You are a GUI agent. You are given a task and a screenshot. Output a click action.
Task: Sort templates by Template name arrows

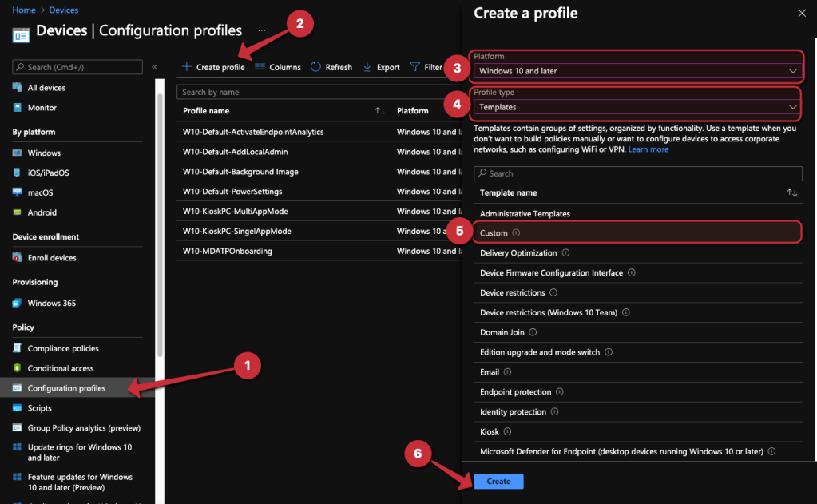click(x=791, y=193)
